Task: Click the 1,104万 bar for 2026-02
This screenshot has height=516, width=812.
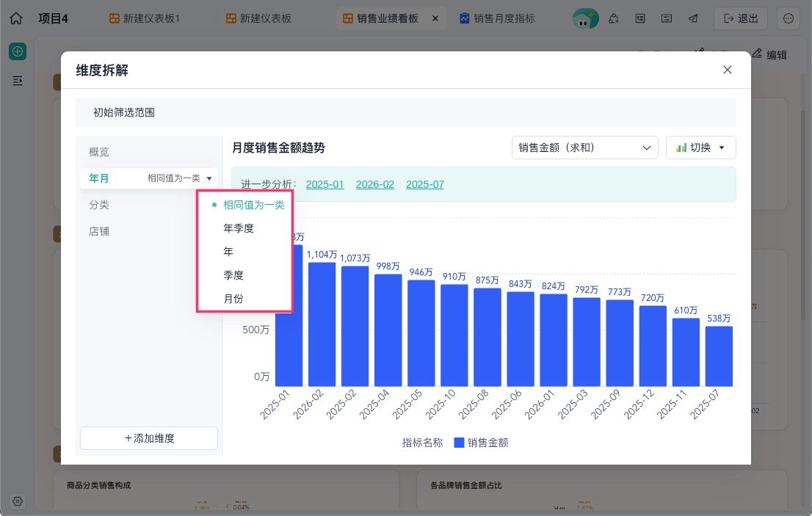Action: (x=322, y=324)
